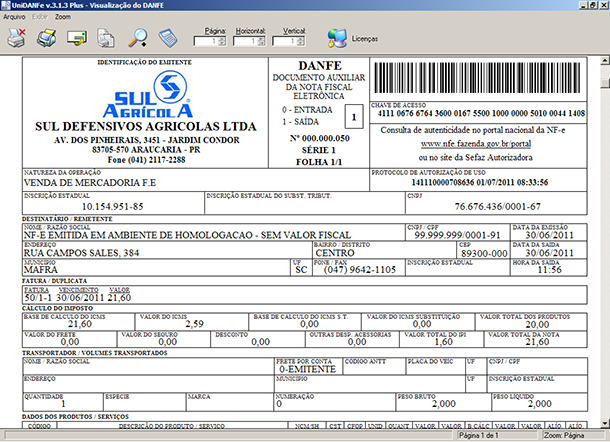The width and height of the screenshot is (610, 442).
Task: Select the magnifying glass zoom tool
Action: click(139, 39)
